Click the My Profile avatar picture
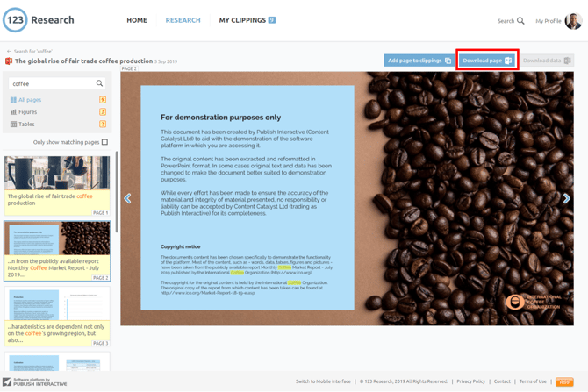 pos(573,20)
